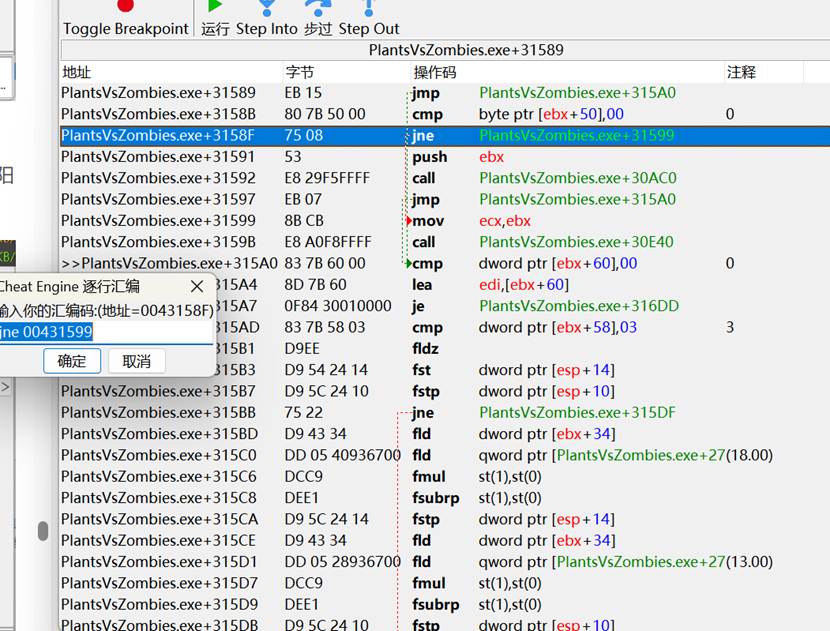Select the jmp row at PlantsVsZombies.exe+31589
830x631 pixels.
click(x=445, y=93)
